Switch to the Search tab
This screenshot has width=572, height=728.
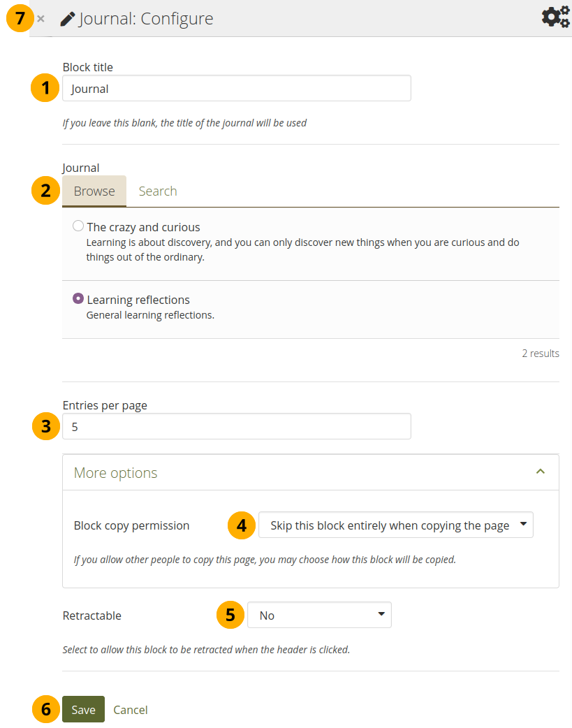(x=158, y=191)
